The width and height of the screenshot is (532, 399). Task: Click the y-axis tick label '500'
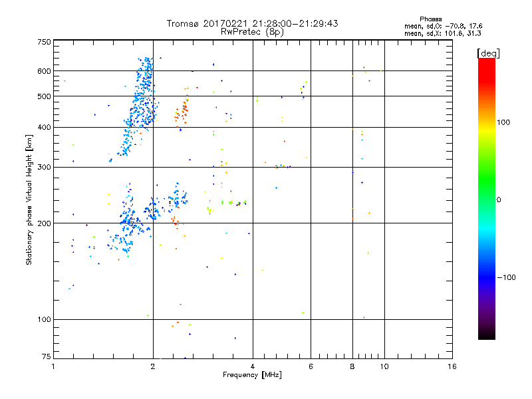[44, 96]
